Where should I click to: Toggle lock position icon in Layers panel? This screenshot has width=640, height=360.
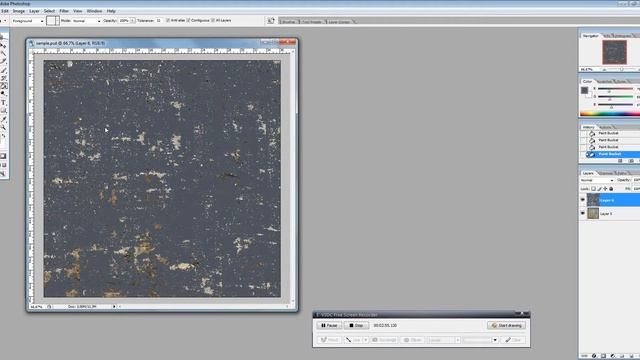point(605,189)
